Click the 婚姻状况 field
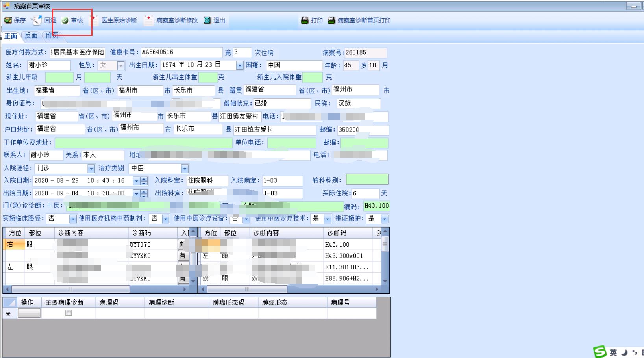644x358 pixels. tap(282, 103)
